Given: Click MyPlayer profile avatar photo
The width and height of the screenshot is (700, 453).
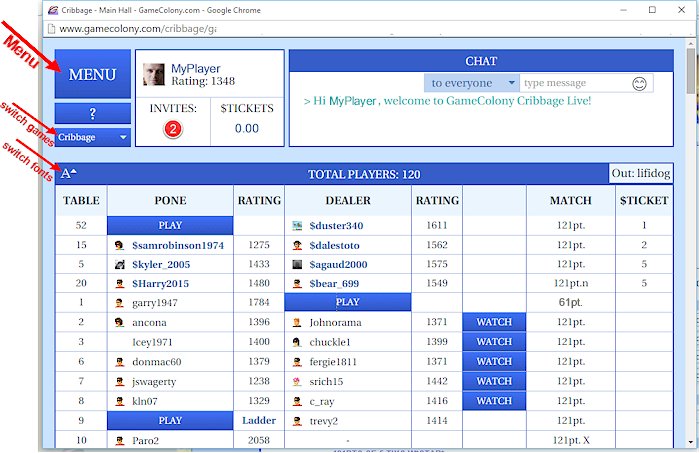Looking at the screenshot, I should coord(153,75).
